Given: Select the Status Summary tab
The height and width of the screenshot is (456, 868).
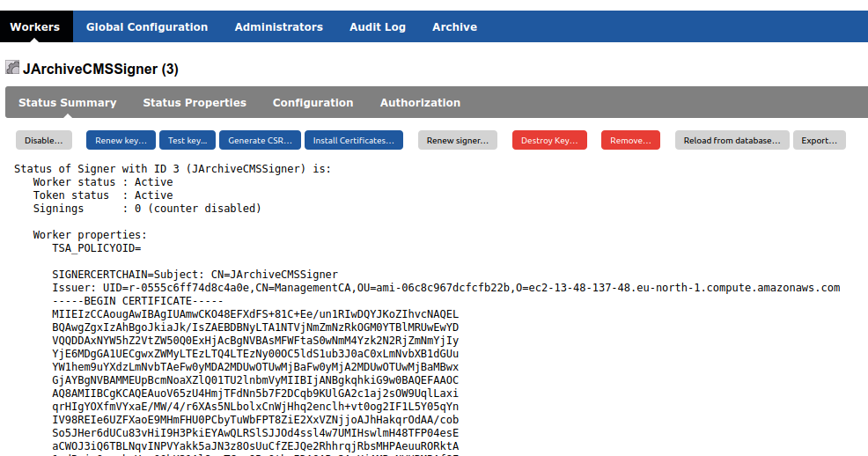Looking at the screenshot, I should 68,102.
